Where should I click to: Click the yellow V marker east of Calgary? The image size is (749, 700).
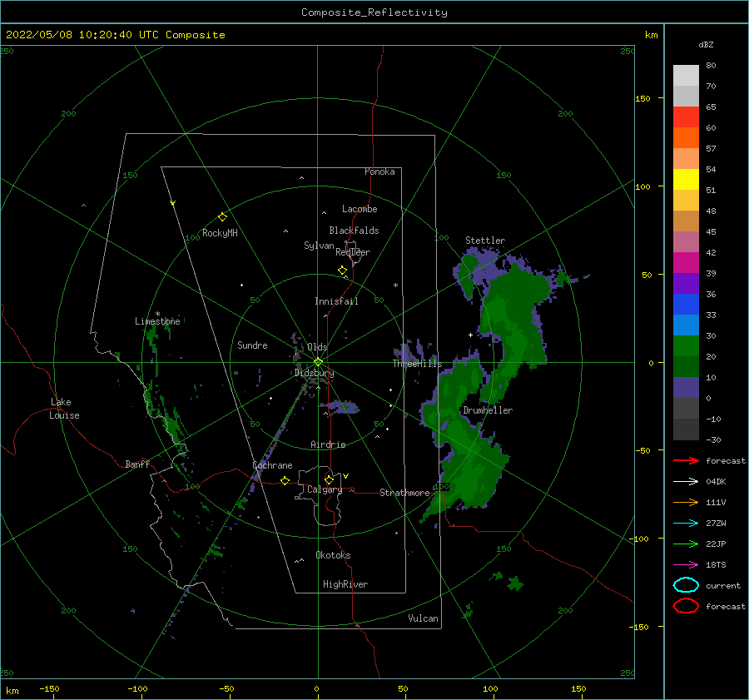point(346,476)
